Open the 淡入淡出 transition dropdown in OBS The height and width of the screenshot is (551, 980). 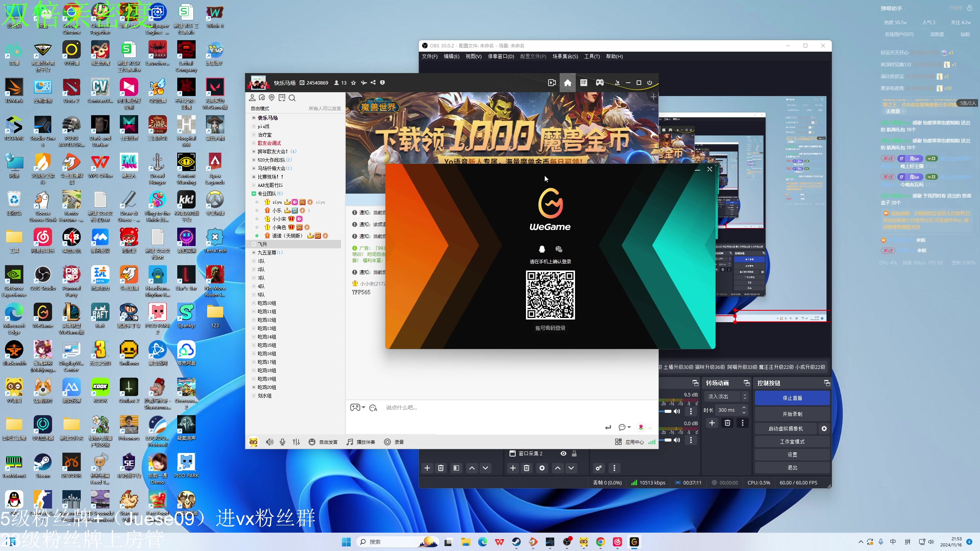point(726,396)
